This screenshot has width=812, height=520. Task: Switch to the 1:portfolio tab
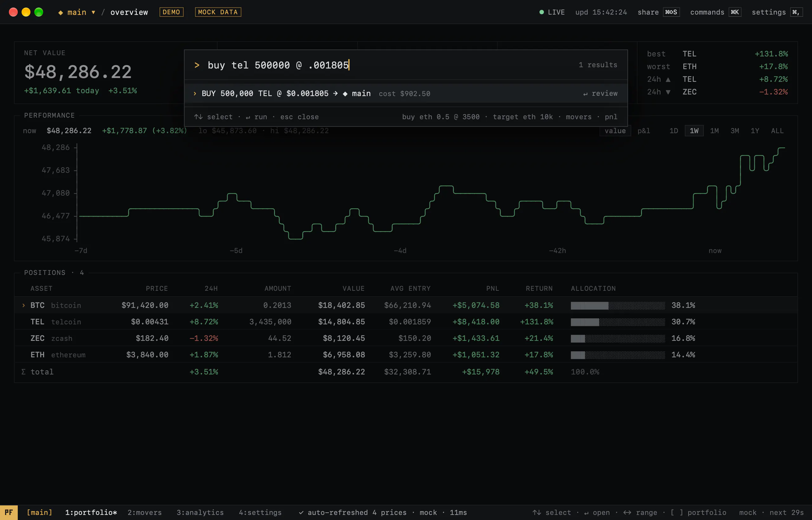tap(91, 513)
